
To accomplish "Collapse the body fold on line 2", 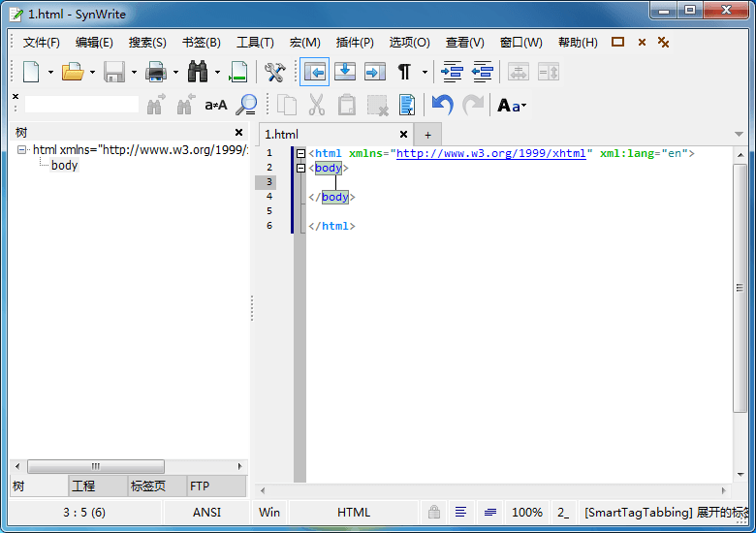I will (x=300, y=169).
